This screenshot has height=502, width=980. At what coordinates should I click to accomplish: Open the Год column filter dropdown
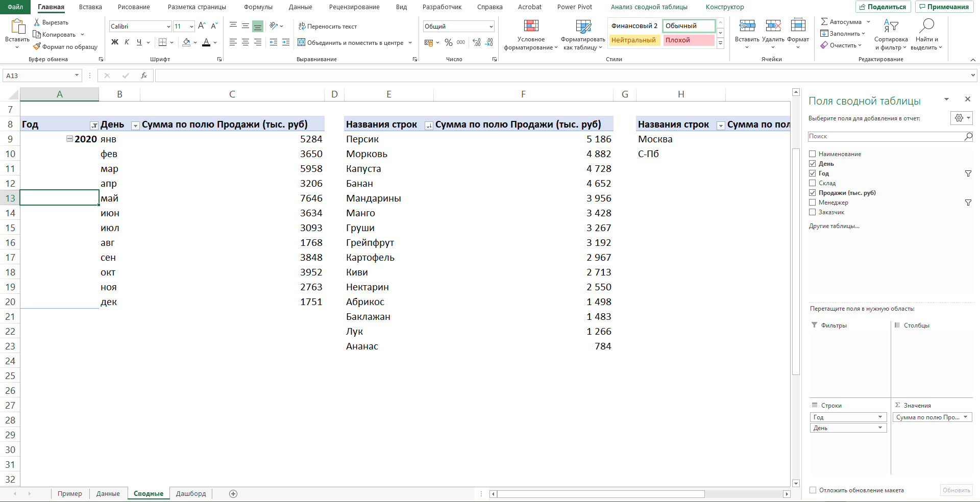pos(94,125)
